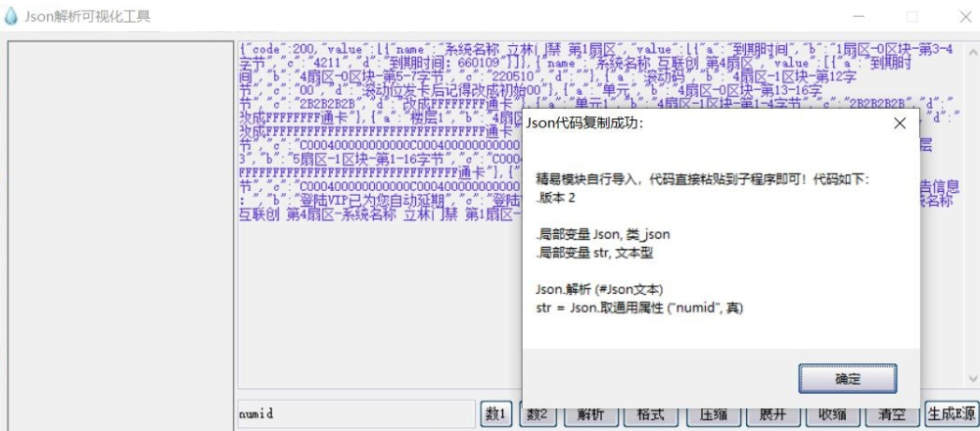Click the 数1 button

pyautogui.click(x=496, y=413)
